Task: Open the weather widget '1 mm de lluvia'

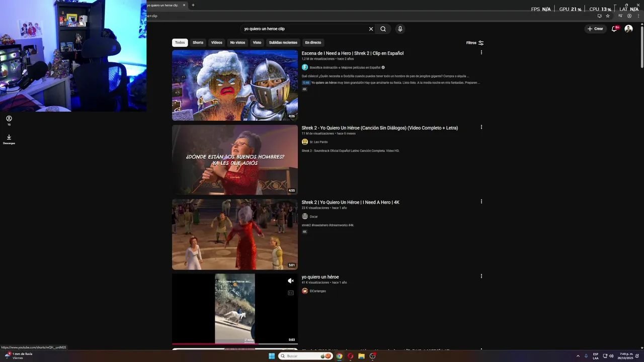Action: (18, 355)
